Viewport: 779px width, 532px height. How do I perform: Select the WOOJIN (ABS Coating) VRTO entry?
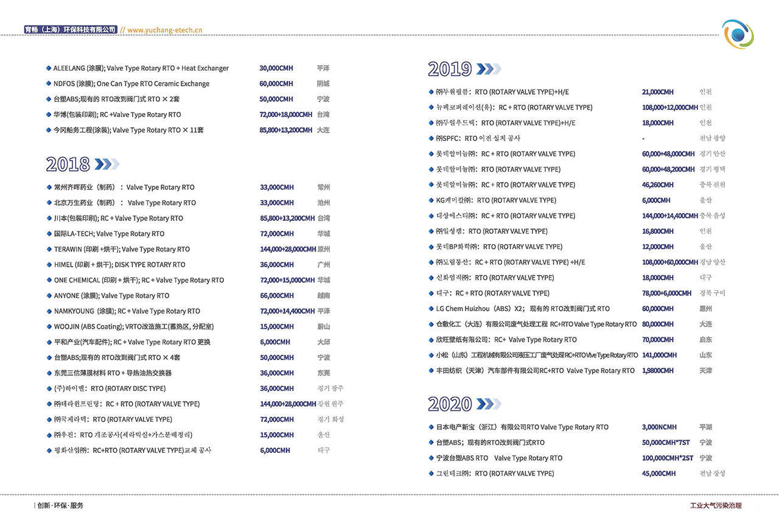[x=130, y=327]
